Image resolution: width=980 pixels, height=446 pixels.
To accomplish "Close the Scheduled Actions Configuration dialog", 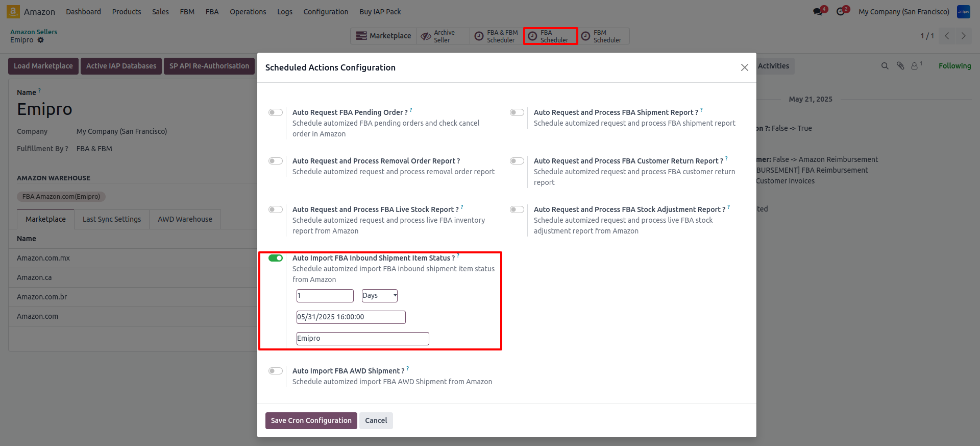I will coord(744,67).
